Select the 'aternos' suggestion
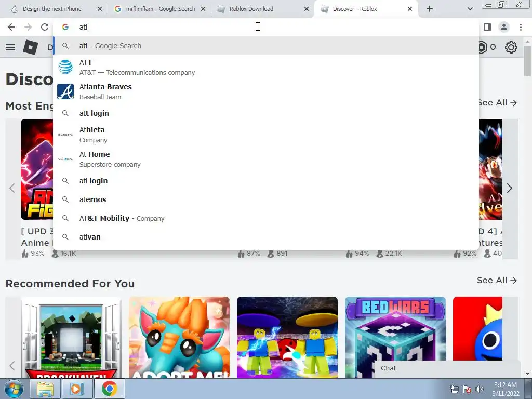Viewport: 532px width, 399px height. pyautogui.click(x=266, y=199)
